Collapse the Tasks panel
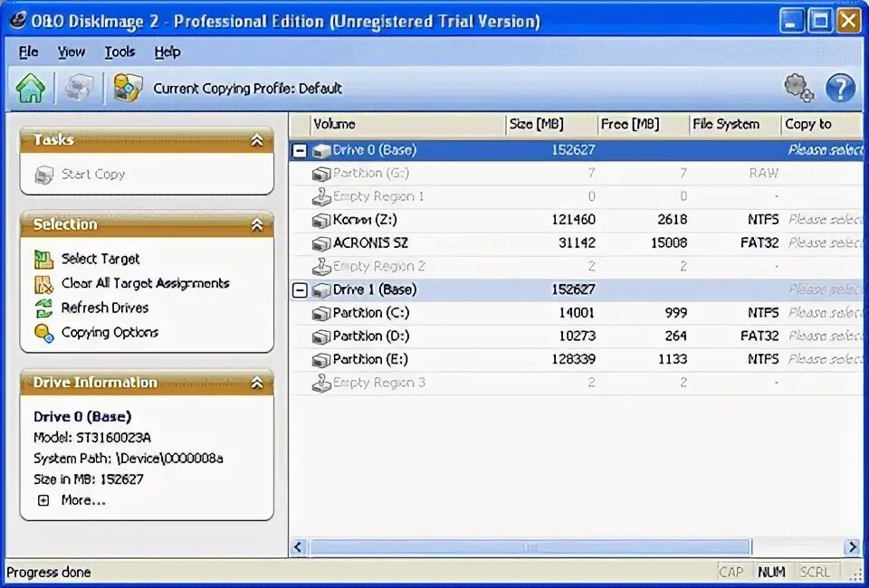The width and height of the screenshot is (869, 588). click(x=256, y=140)
